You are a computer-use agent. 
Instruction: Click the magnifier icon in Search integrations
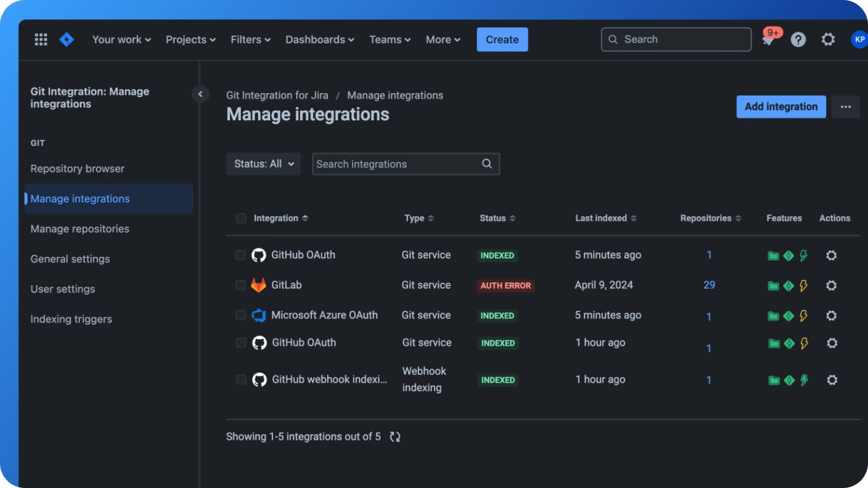tap(487, 164)
